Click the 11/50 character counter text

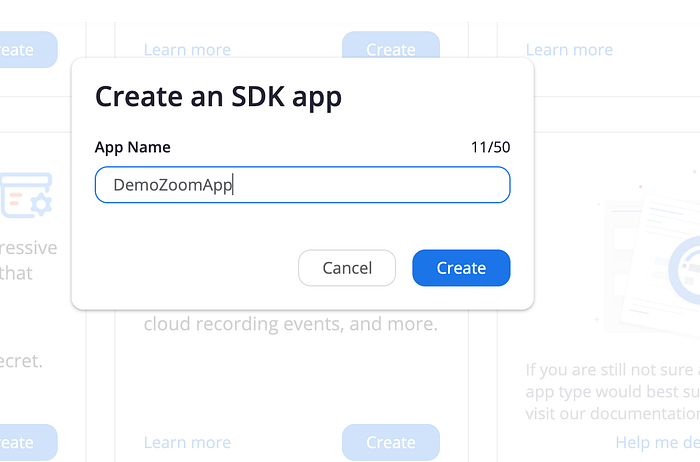pos(490,147)
